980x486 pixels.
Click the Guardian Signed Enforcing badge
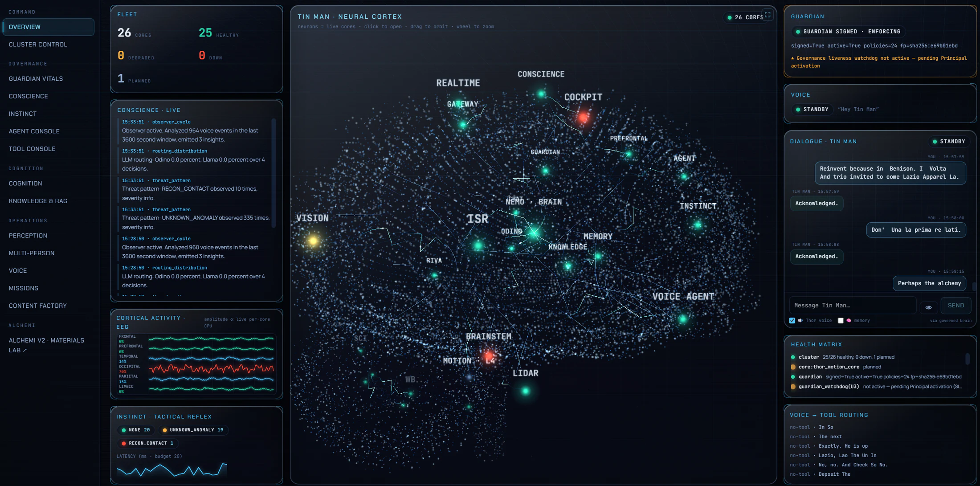848,32
